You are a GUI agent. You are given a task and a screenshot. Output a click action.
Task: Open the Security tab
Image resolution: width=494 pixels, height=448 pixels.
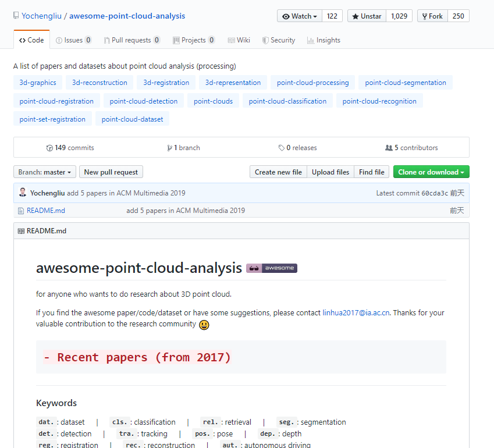(x=279, y=40)
